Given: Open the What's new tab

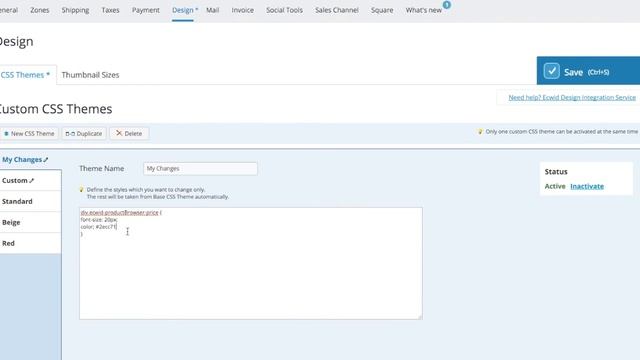Looking at the screenshot, I should click(x=424, y=10).
